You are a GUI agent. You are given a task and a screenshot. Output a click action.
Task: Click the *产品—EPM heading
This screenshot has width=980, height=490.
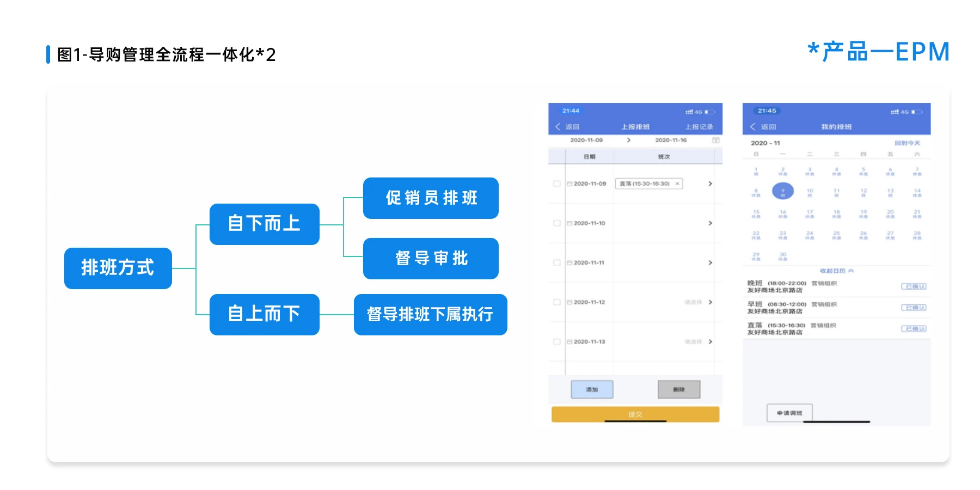(878, 52)
